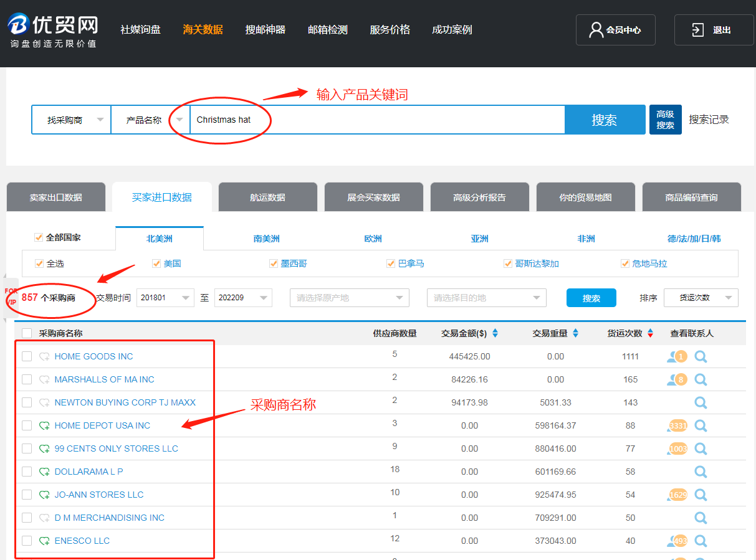Check select-all box in 采购商名称 header
This screenshot has width=756, height=560.
(x=27, y=333)
